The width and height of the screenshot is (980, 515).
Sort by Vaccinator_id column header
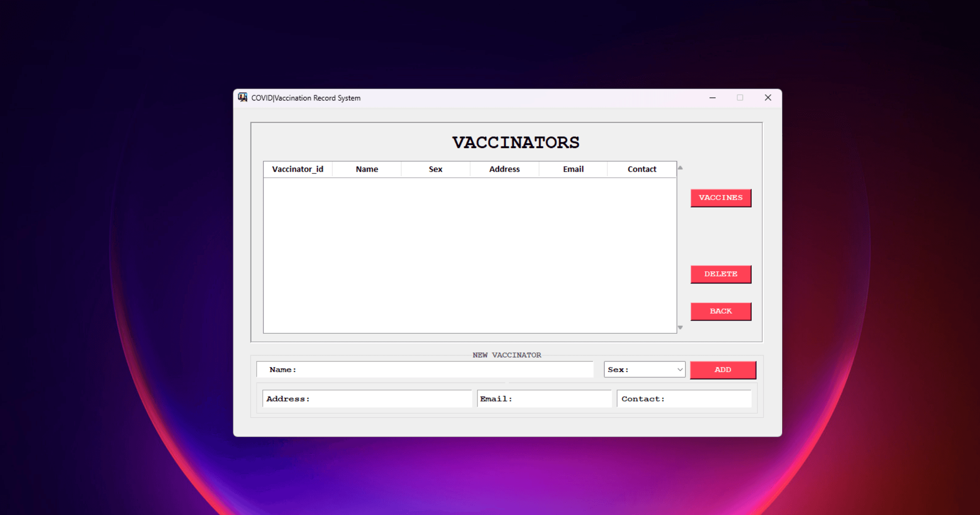298,169
